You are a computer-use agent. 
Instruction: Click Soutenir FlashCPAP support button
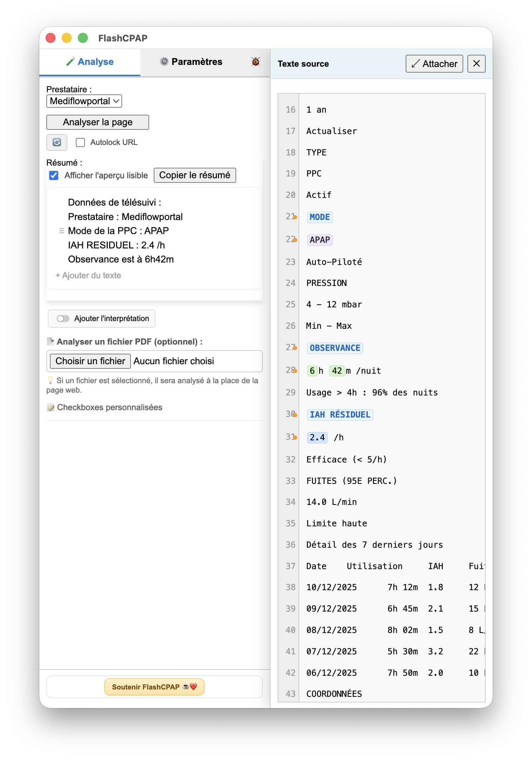(154, 687)
